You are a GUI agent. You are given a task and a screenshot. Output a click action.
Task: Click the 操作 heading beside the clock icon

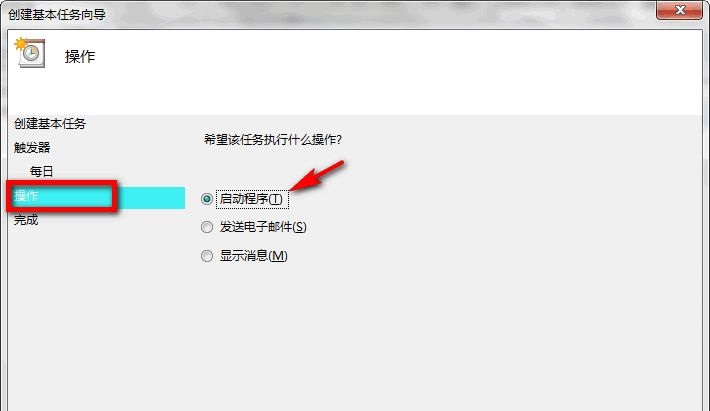(80, 57)
